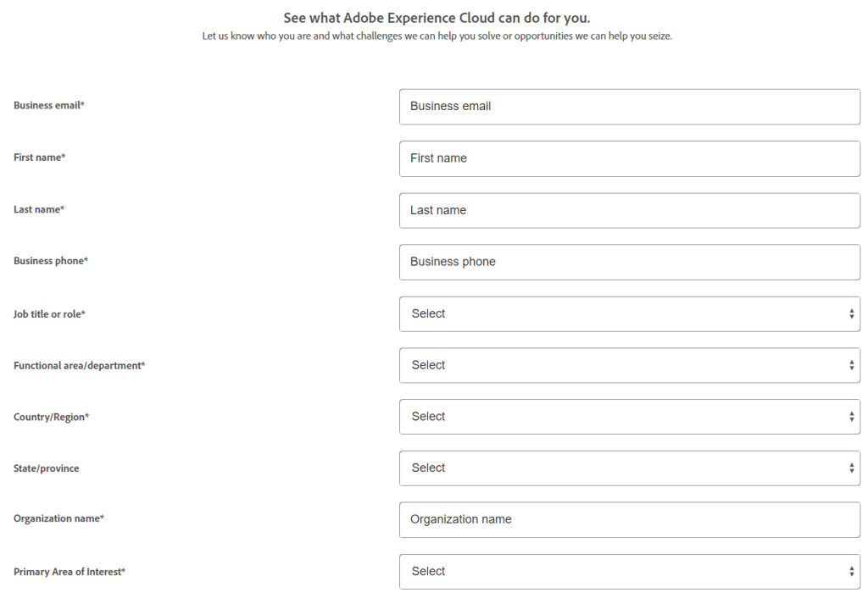Click the 'Organization name*' label text
The height and width of the screenshot is (598, 868).
[x=58, y=518]
